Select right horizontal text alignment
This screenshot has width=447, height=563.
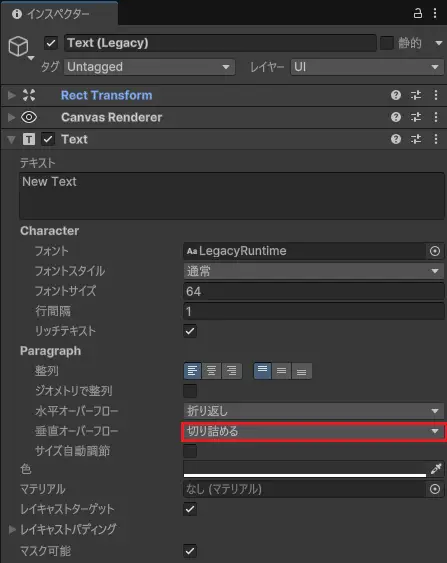pyautogui.click(x=232, y=371)
